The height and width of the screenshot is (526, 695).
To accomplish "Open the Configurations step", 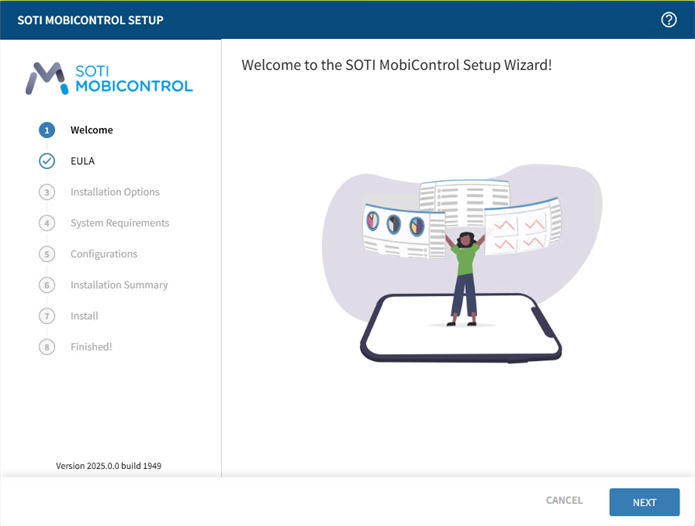I will coord(103,254).
